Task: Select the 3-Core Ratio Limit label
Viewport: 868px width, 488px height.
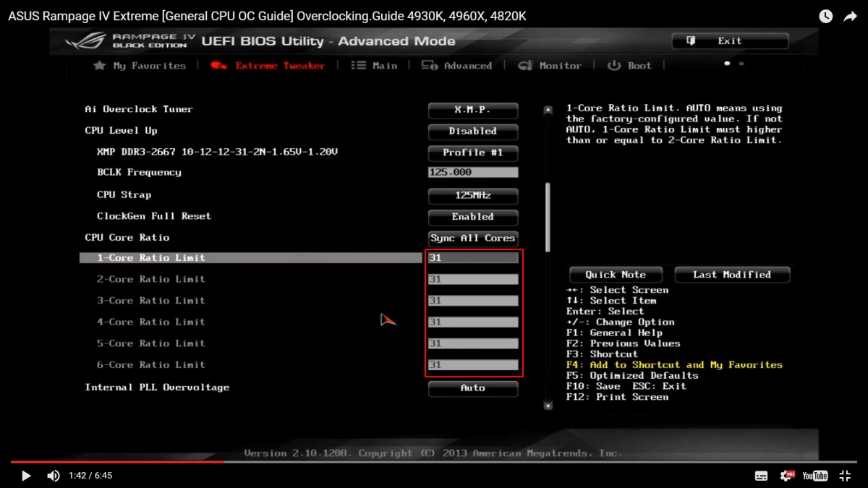Action: 151,301
